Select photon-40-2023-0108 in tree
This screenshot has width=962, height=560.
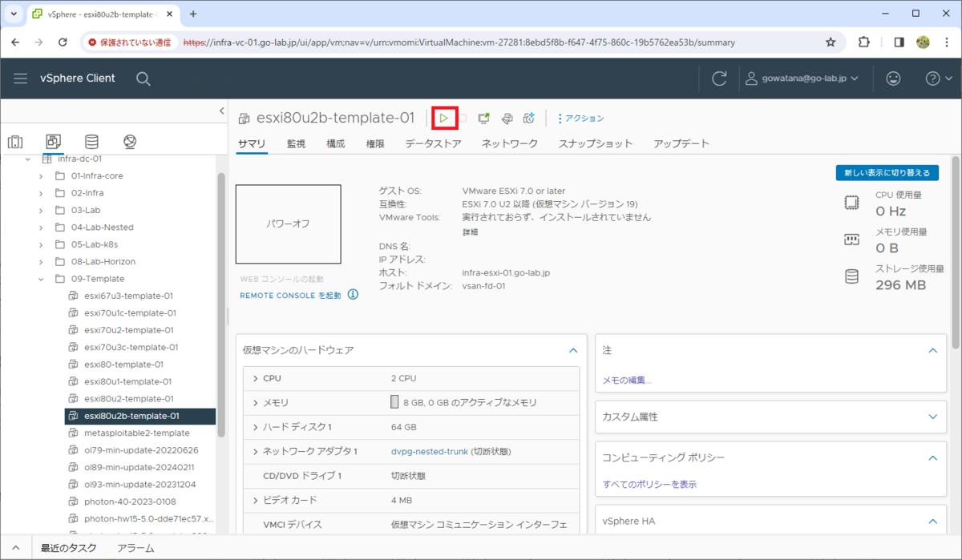[131, 502]
